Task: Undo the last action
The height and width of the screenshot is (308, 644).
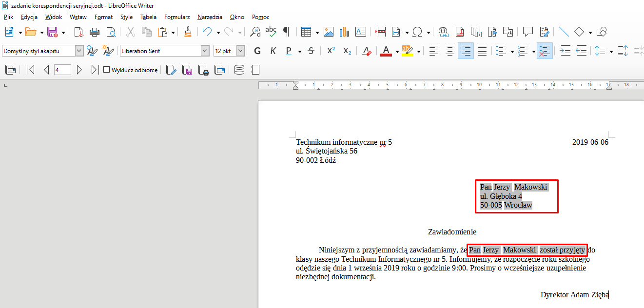Action: [x=207, y=32]
